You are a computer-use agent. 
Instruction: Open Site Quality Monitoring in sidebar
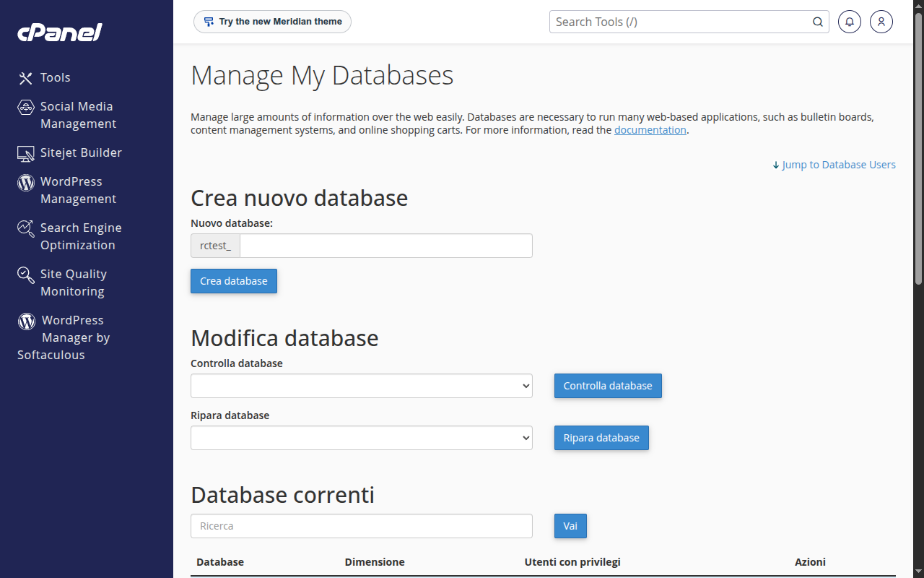point(74,282)
